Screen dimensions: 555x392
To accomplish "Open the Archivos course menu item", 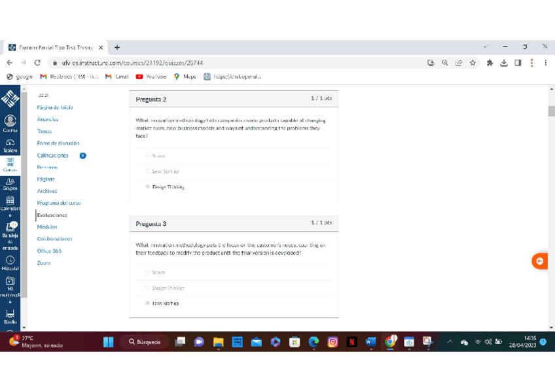I will coord(47,191).
